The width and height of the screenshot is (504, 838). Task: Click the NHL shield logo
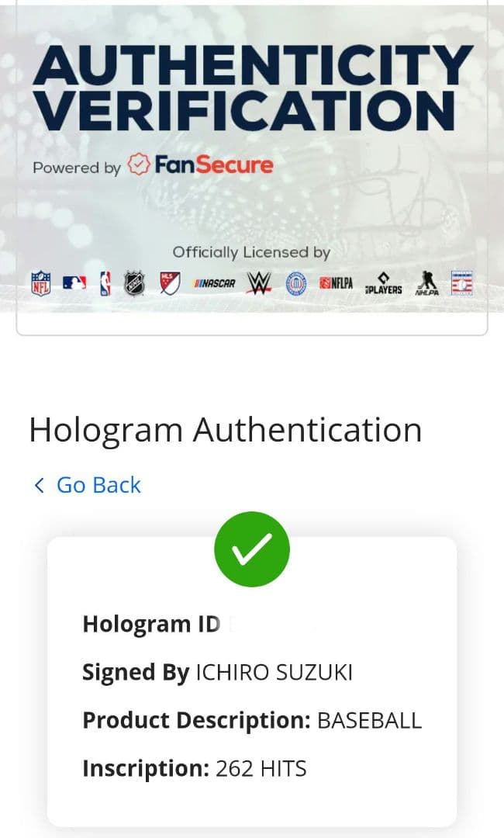tap(135, 283)
